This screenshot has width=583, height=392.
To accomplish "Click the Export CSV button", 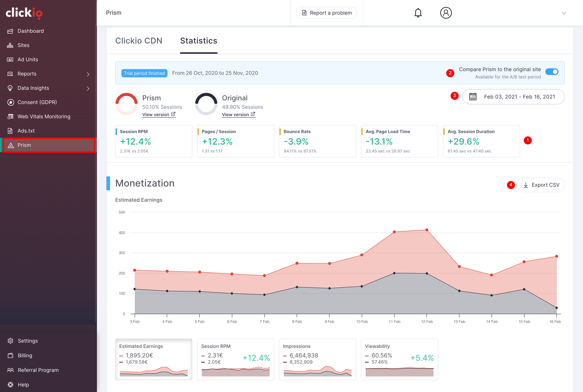I will pyautogui.click(x=541, y=185).
